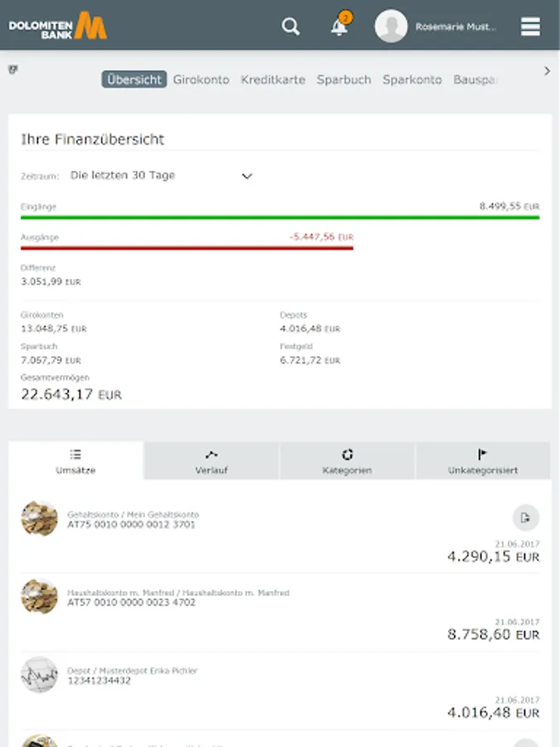
Task: Open the Gehaltskonto account AT75 row
Action: (x=249, y=531)
